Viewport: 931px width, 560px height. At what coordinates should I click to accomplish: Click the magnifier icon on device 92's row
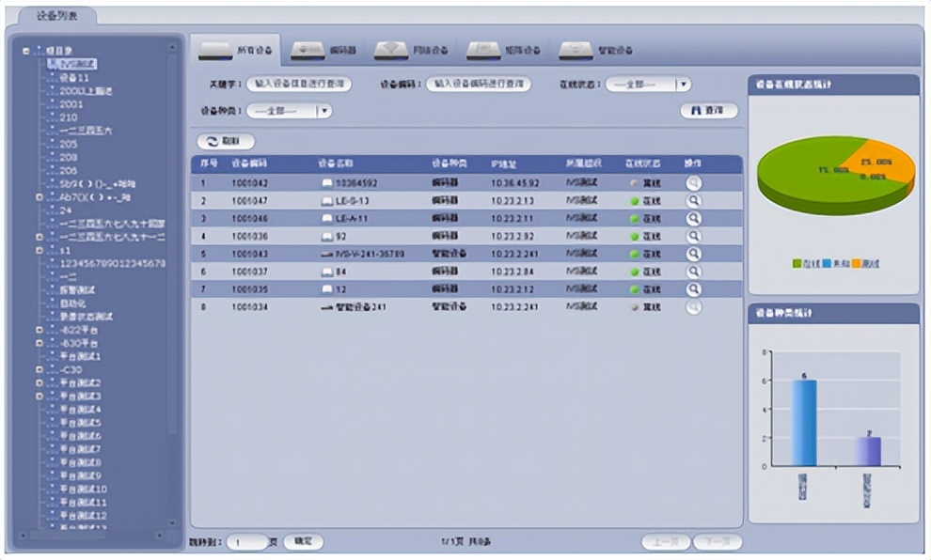[x=694, y=236]
